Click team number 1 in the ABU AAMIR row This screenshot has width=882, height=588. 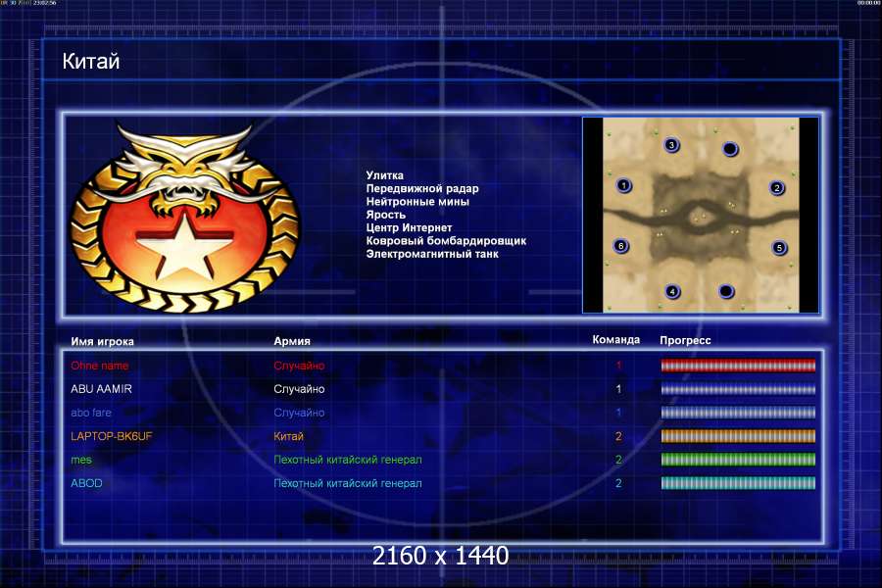618,389
